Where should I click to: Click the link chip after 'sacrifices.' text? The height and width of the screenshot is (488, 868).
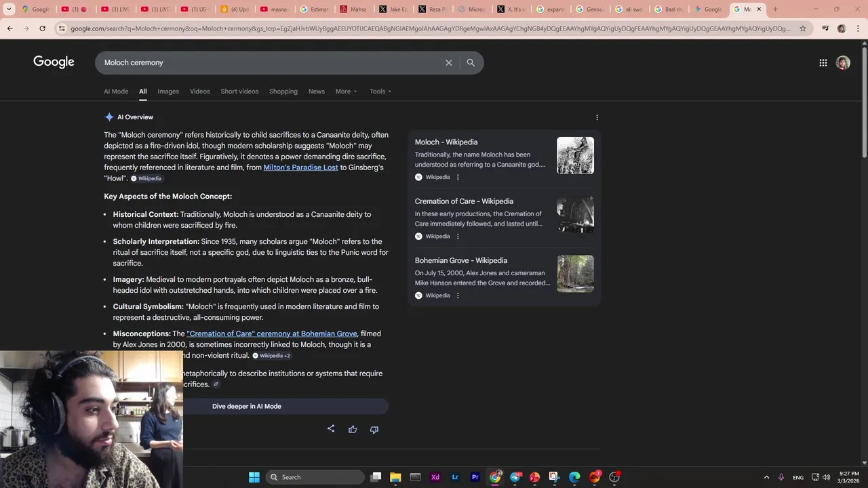216,384
